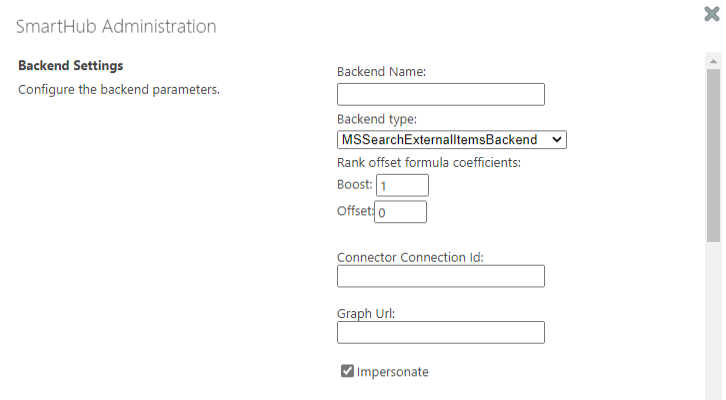Focus the Graph Url text field
The image size is (726, 400).
440,332
